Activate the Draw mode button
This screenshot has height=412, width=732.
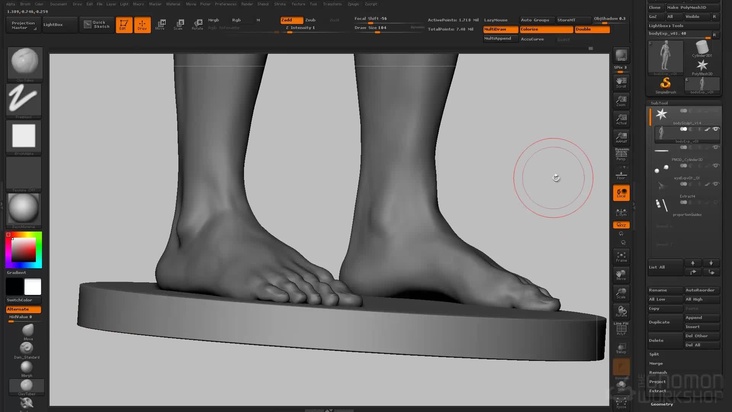coord(142,25)
